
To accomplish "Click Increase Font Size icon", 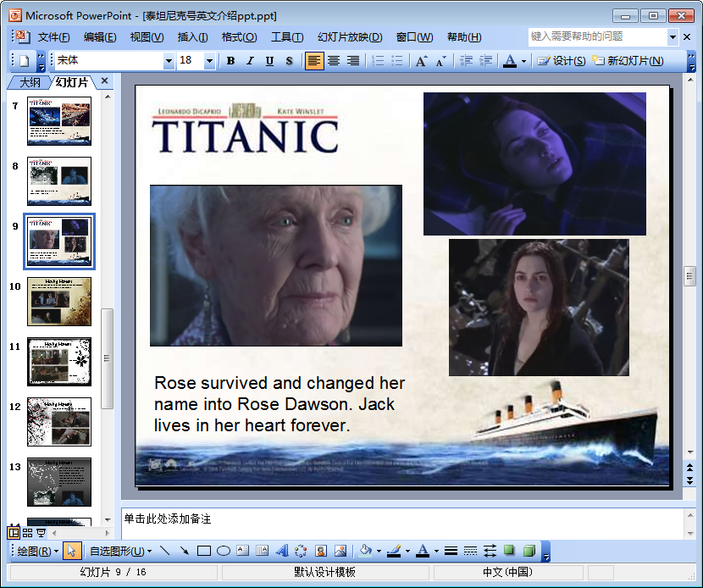I will 421,61.
